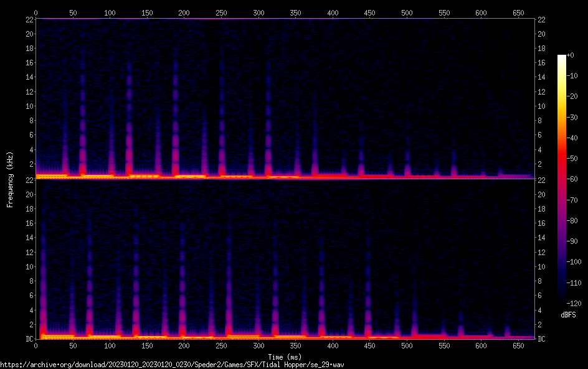Click the -60 label on the color scale

tap(574, 179)
